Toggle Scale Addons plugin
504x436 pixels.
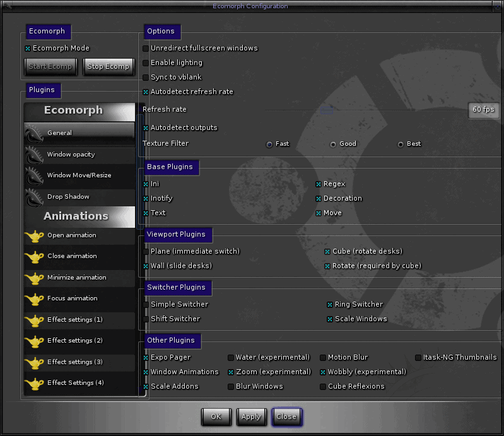point(146,387)
